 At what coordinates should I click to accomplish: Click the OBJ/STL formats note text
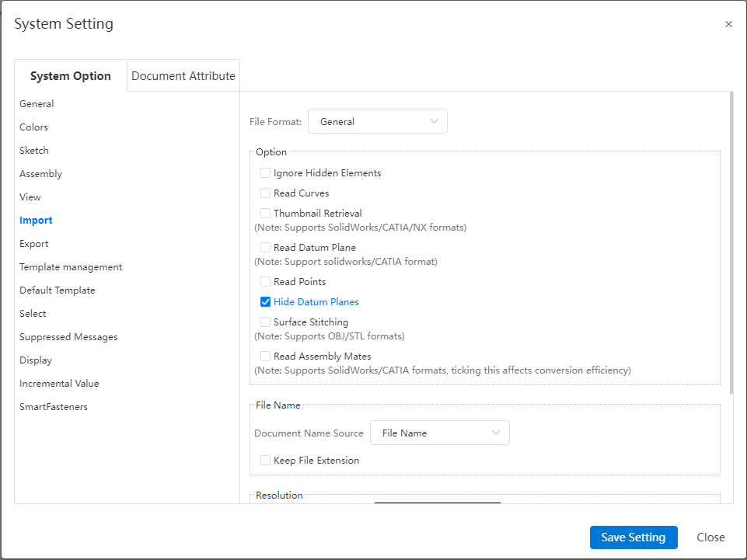pos(330,336)
